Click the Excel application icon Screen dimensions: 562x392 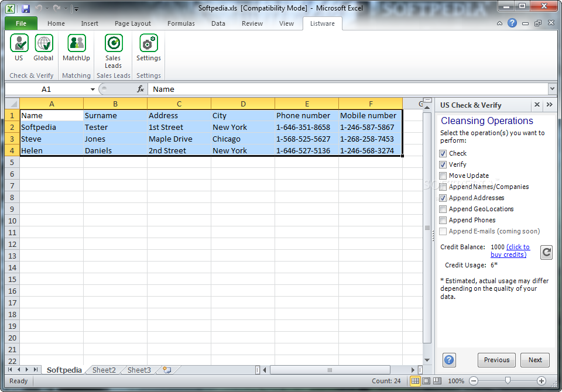tap(11, 9)
